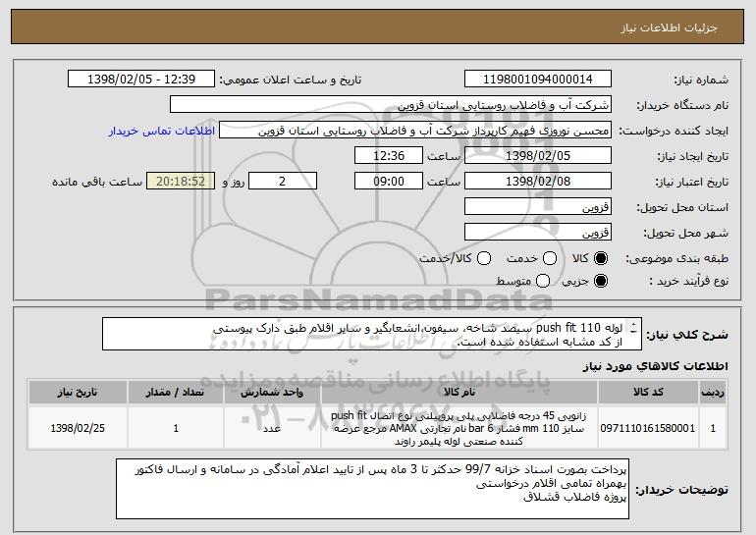This screenshot has width=756, height=535.
Task: Click the استان محل تحویل field
Action: (x=538, y=207)
